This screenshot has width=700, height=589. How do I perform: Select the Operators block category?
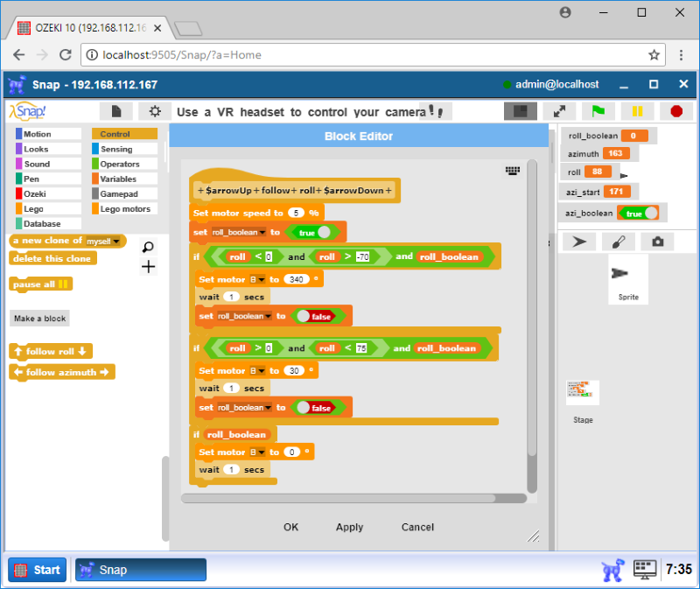click(x=124, y=164)
